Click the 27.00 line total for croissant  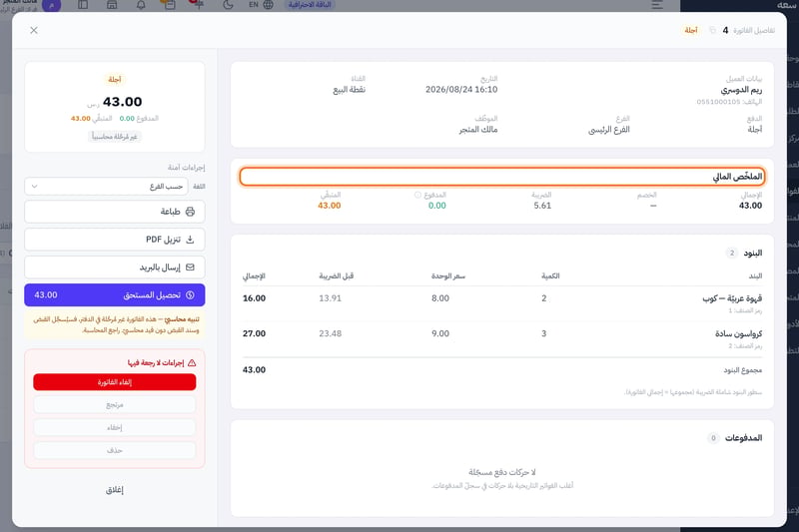[254, 334]
